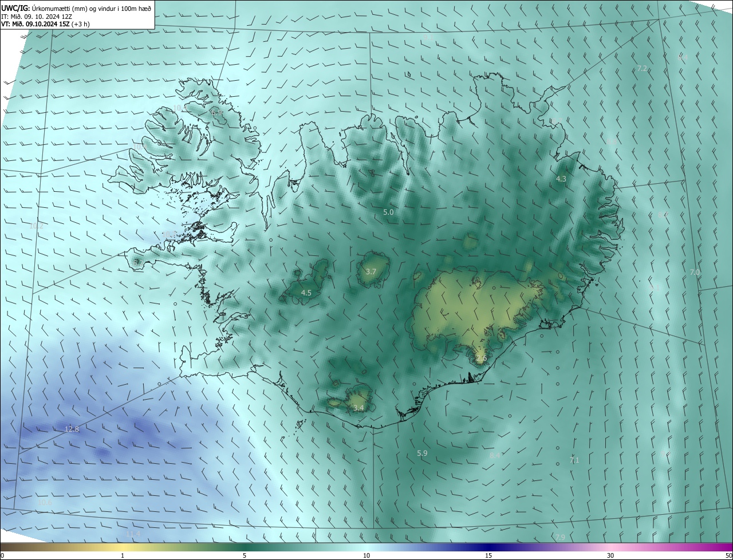Viewport: 733px width, 560px height.
Task: Click the 3.4 value on the southern glacier
Action: 358,408
